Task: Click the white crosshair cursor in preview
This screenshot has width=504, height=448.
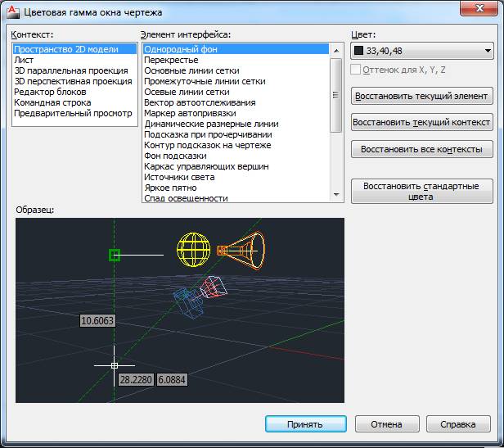Action: click(x=114, y=364)
